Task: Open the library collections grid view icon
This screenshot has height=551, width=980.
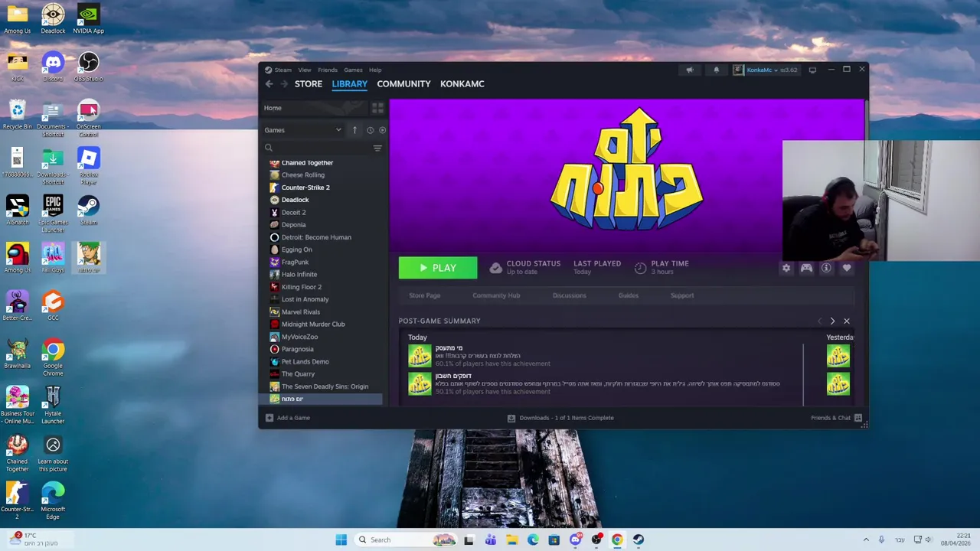Action: click(x=377, y=108)
